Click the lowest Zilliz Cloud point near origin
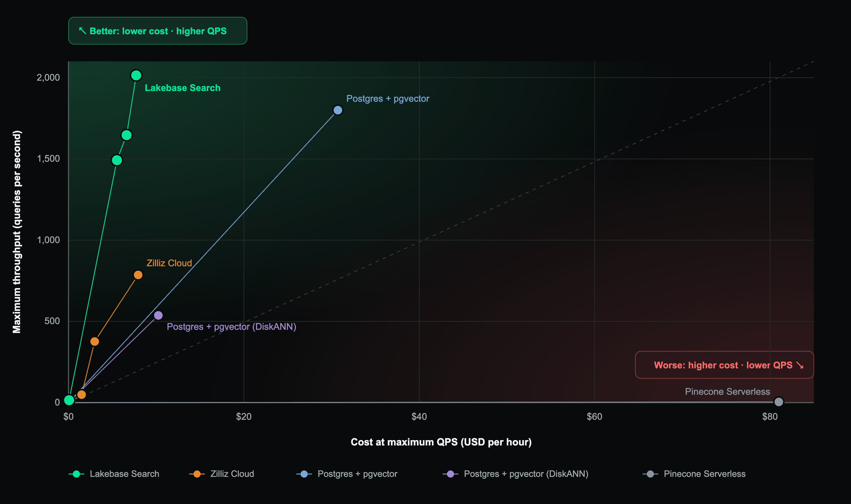The height and width of the screenshot is (504, 851). click(81, 394)
